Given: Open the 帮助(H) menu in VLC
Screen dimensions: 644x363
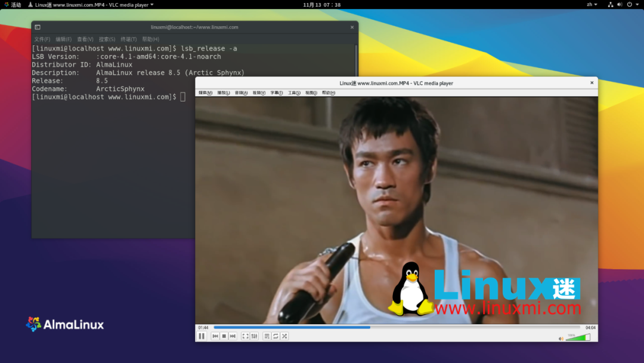Looking at the screenshot, I should [328, 93].
